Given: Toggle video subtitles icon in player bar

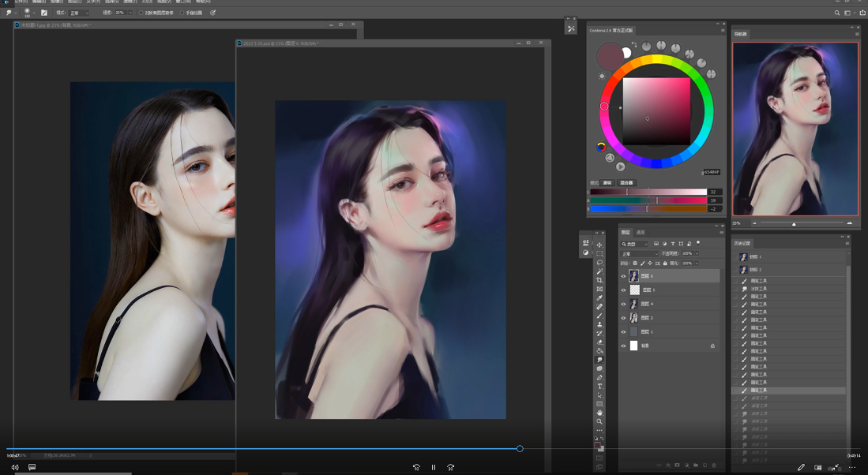Looking at the screenshot, I should click(32, 466).
